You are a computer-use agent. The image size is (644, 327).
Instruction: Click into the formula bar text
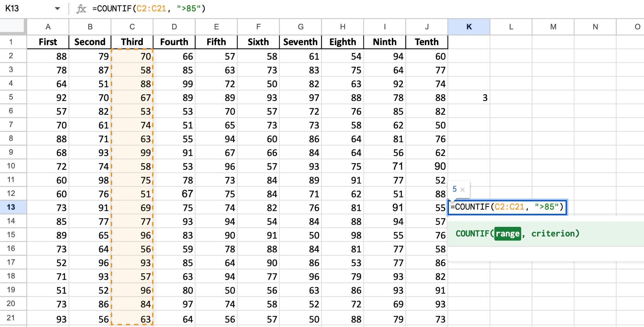point(149,9)
